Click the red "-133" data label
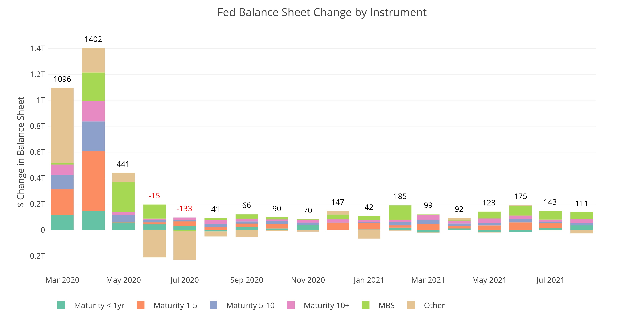This screenshot has height=322, width=644. (184, 208)
